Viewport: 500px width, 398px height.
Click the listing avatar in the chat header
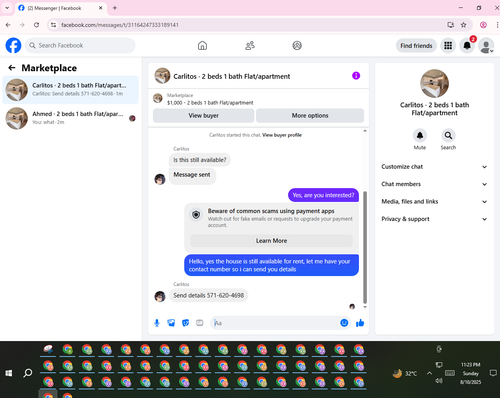(162, 76)
